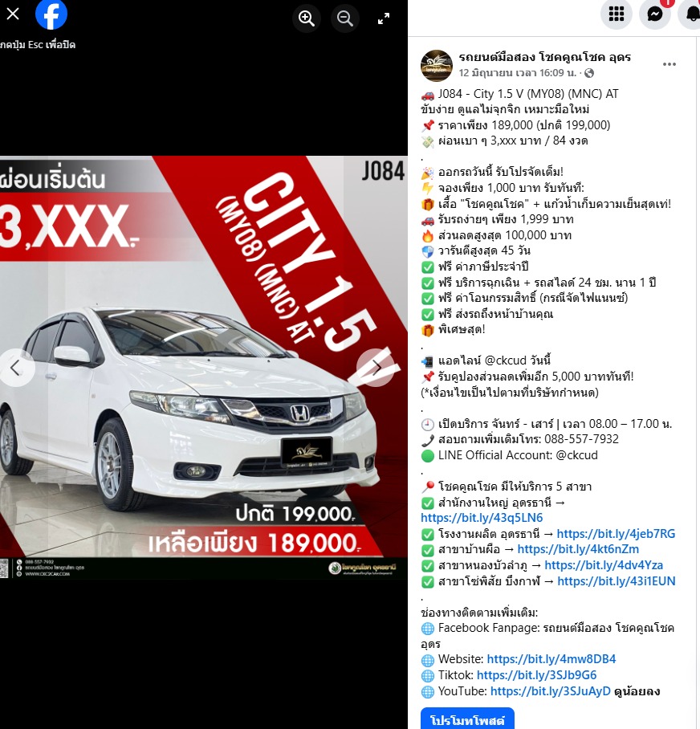The image size is (700, 729).
Task: Open page profile picture of the car dealer
Action: [437, 65]
